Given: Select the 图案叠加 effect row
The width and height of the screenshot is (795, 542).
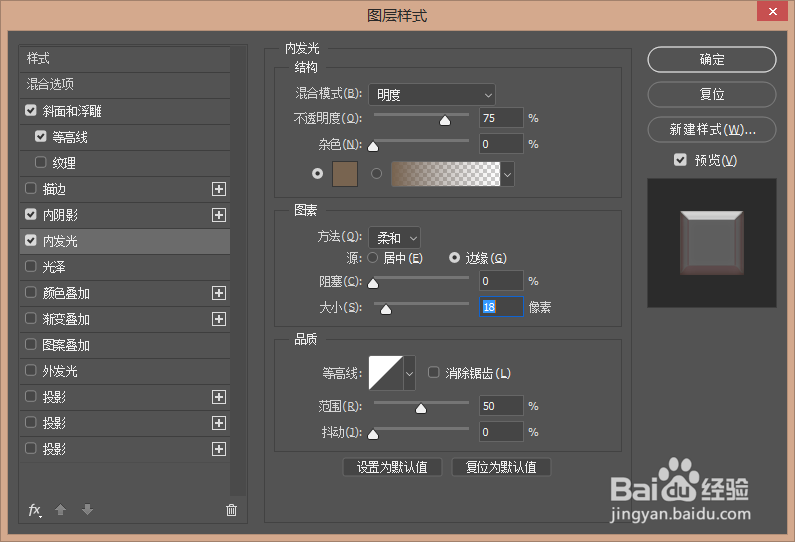Looking at the screenshot, I should pos(125,345).
